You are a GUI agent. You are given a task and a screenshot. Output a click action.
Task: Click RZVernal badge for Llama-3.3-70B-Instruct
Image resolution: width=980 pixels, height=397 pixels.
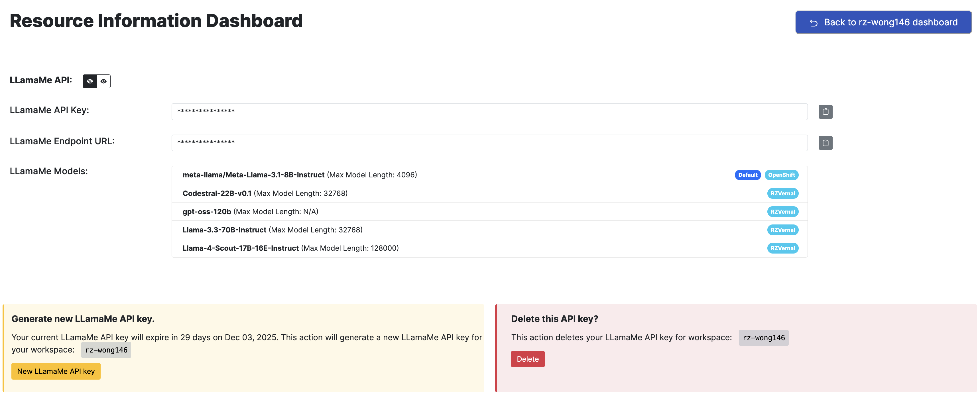(782, 230)
